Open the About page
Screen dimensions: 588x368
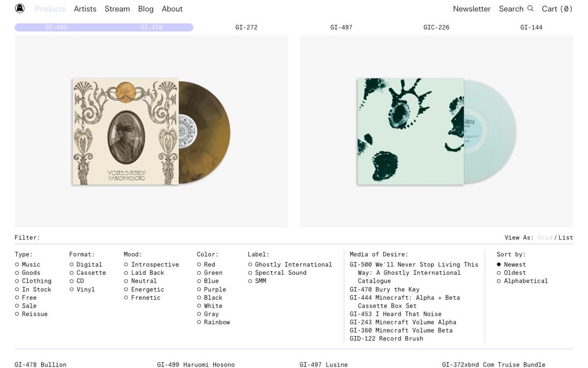(172, 9)
